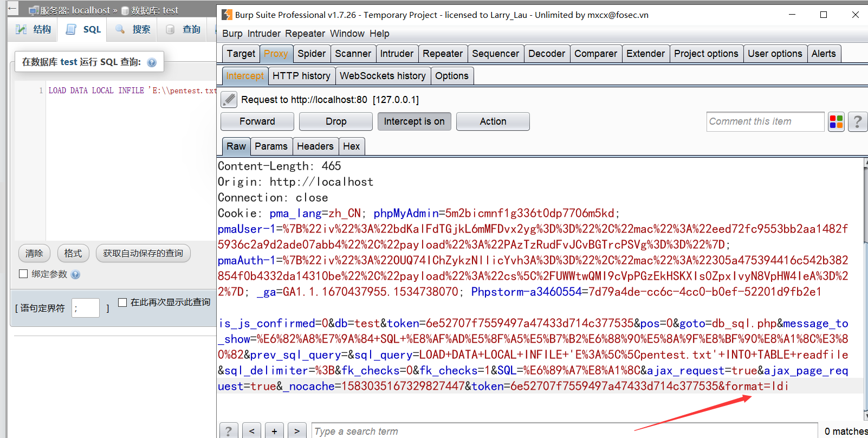Image resolution: width=868 pixels, height=438 pixels.
Task: Click the database icon in phpMyAdmin breadcrumb
Action: click(125, 10)
